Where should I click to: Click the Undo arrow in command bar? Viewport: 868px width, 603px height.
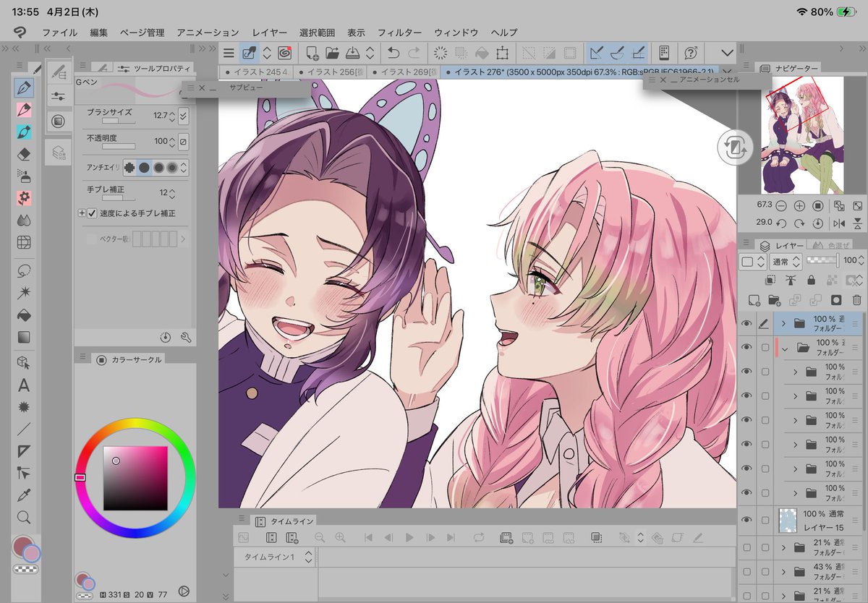point(393,52)
